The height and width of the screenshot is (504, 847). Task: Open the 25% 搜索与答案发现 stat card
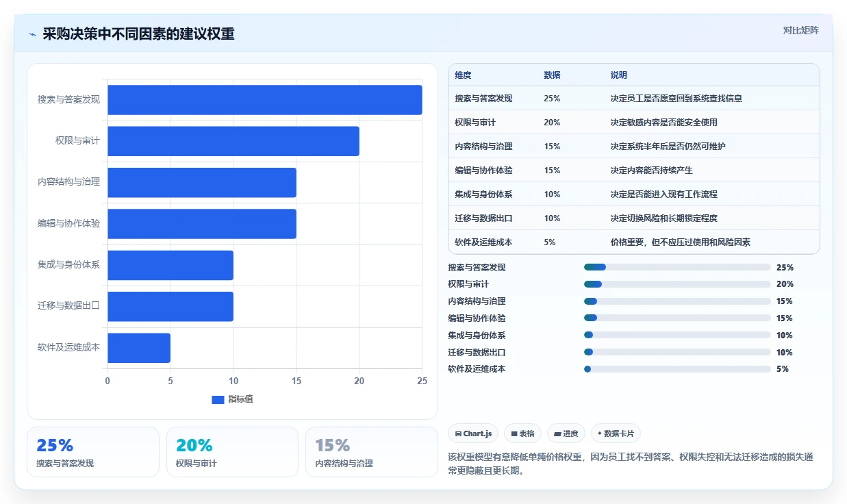point(93,452)
